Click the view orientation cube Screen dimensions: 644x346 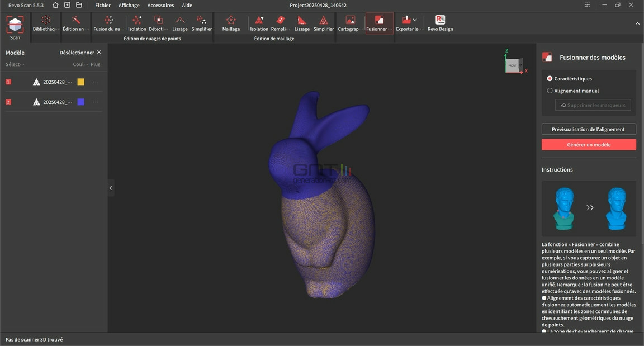click(514, 65)
